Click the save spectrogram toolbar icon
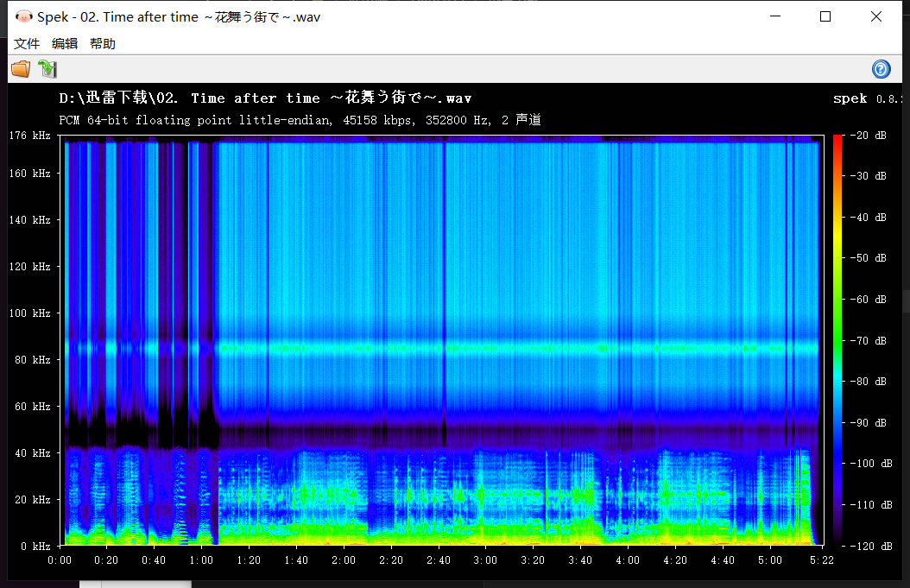Viewport: 910px width, 588px height. (x=47, y=69)
